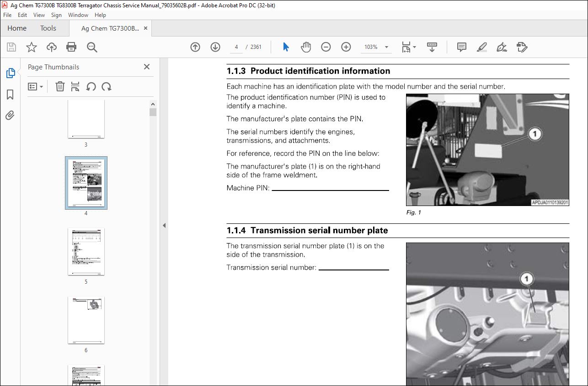Activate the Hand pan tool
This screenshot has width=588, height=386.
click(306, 47)
